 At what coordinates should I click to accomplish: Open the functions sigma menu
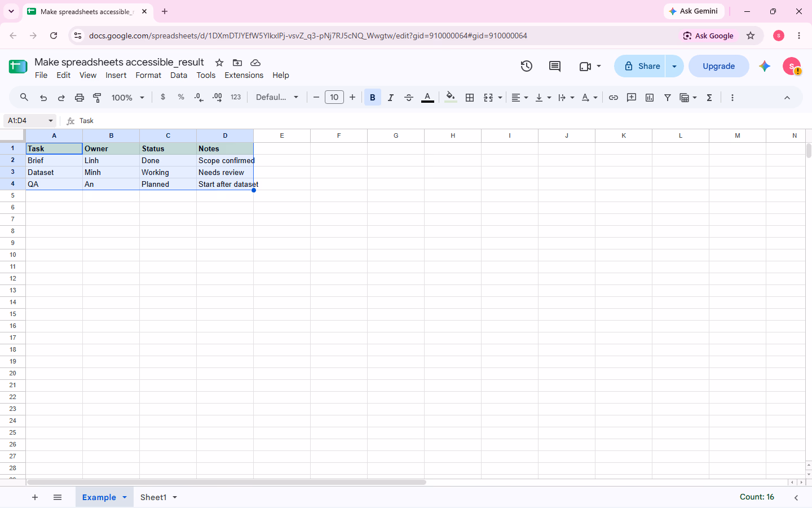(x=709, y=98)
